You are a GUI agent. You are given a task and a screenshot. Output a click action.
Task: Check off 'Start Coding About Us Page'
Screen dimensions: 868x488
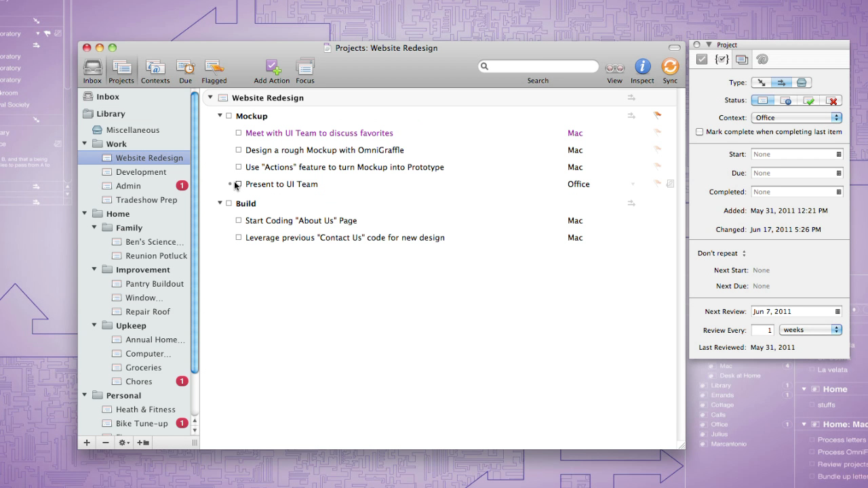coord(239,221)
